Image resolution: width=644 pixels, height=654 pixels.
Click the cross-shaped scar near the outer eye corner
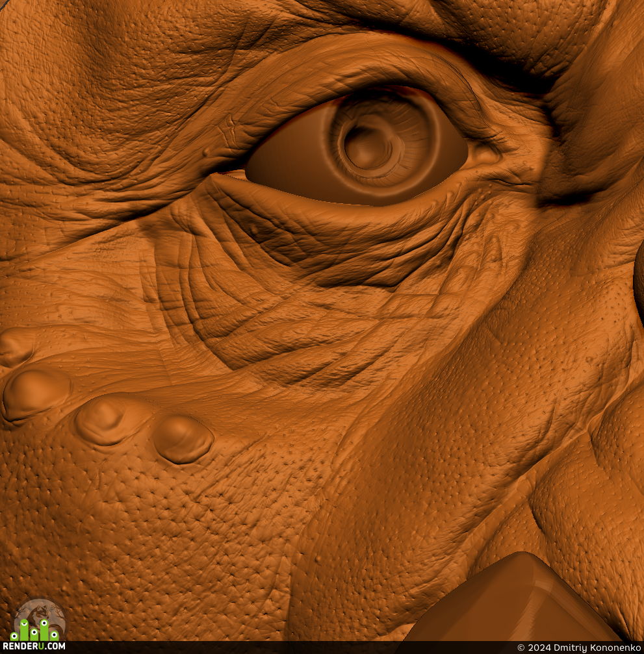[227, 126]
